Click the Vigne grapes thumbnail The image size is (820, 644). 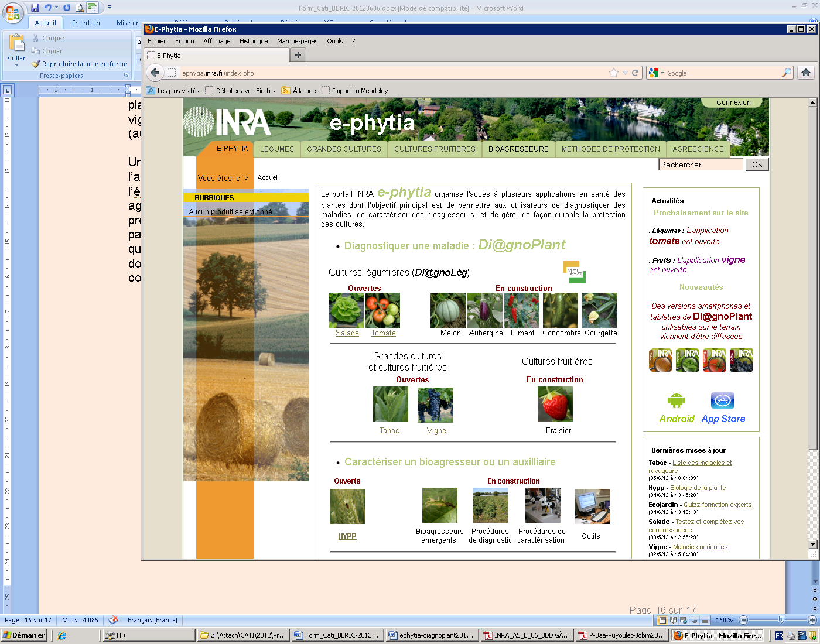pyautogui.click(x=435, y=405)
